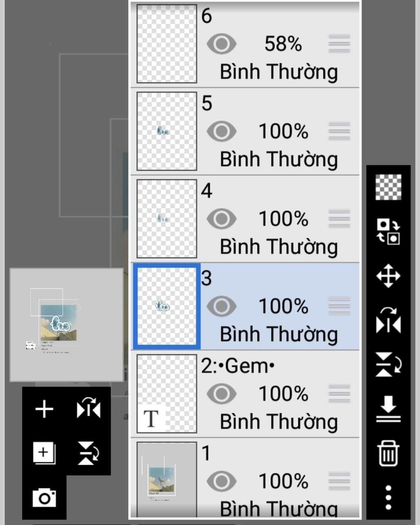Flip layer vertically using right toolbar icon
The image size is (420, 525).
coord(388,364)
